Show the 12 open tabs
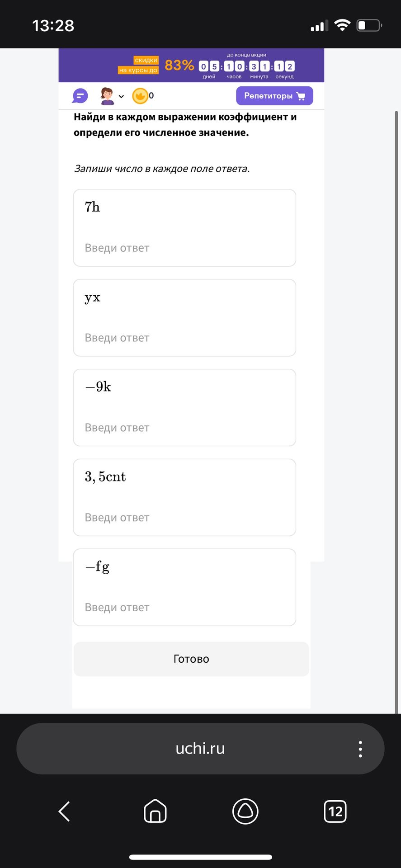 coord(335,811)
